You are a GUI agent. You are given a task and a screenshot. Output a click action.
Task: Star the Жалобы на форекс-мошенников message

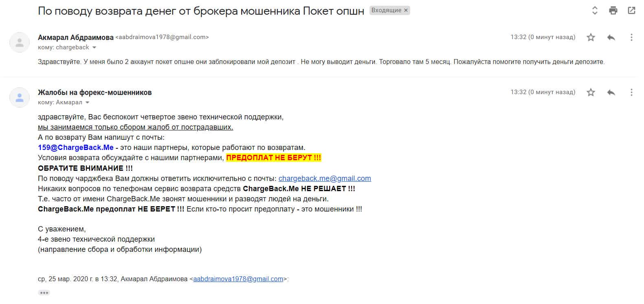click(591, 93)
